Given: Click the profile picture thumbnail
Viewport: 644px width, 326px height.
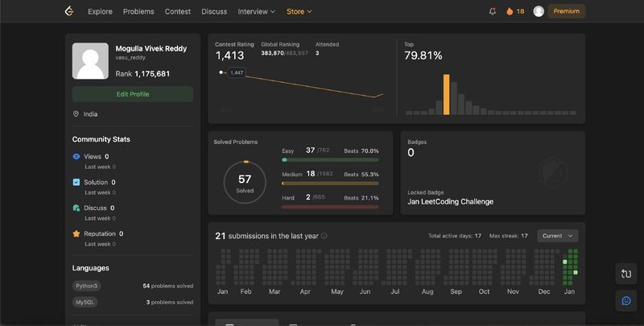Looking at the screenshot, I should [90, 60].
